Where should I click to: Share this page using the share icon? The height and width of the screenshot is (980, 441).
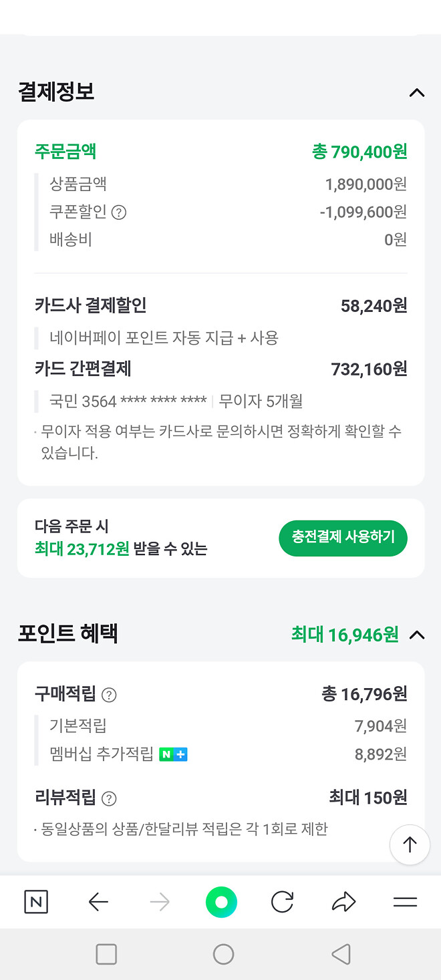click(x=343, y=902)
